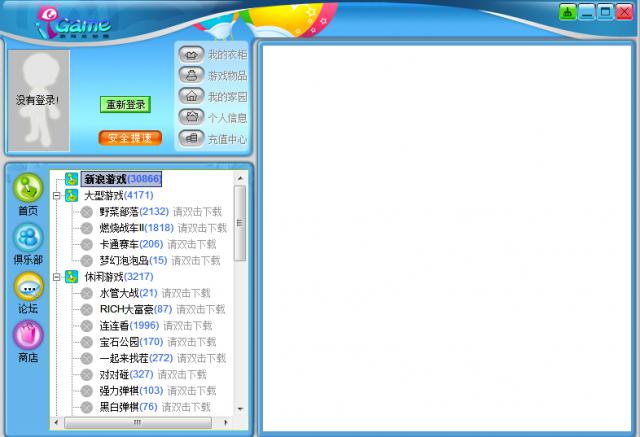Click the gray status icon for 强力弹棋
Image resolution: width=640 pixels, height=437 pixels.
pyautogui.click(x=87, y=391)
